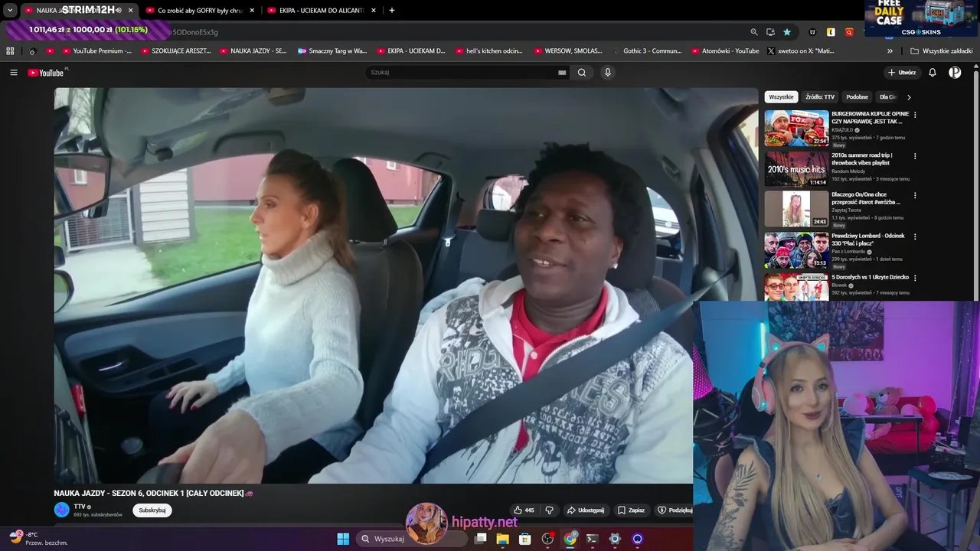Open more options for Prawdziwy Lombard video

(915, 236)
